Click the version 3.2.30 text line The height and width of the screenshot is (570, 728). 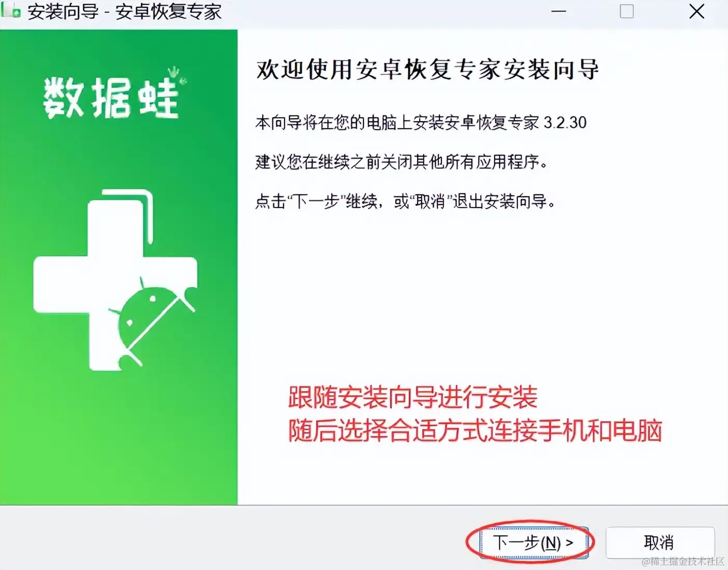pyautogui.click(x=421, y=122)
